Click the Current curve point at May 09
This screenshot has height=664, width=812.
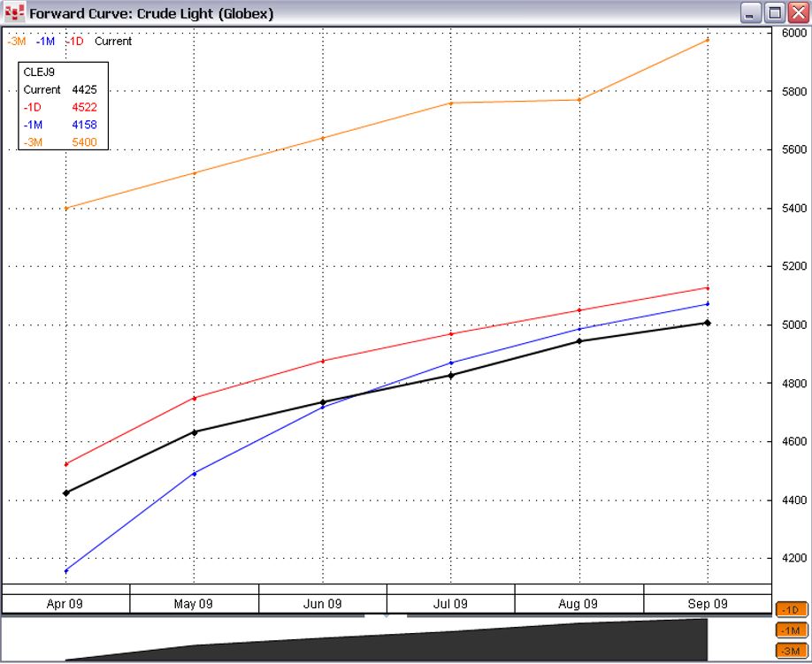(x=195, y=432)
